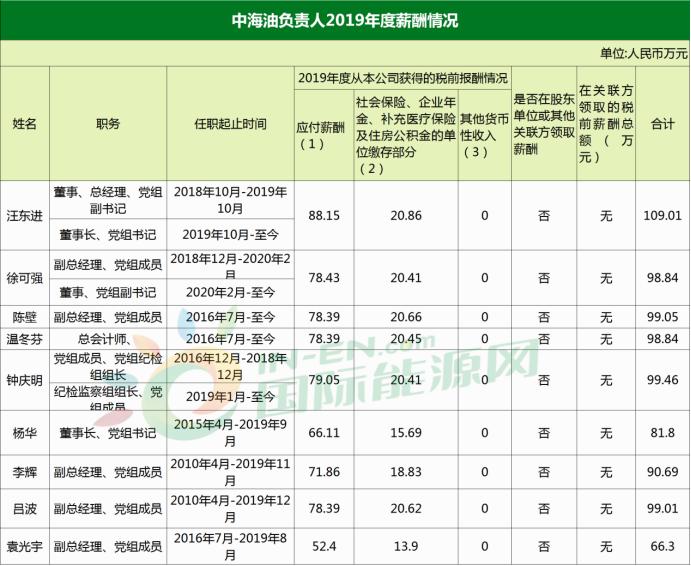Click the 其他货币性收入（3）header
Image resolution: width=691 pixels, height=566 pixels.
[x=484, y=135]
